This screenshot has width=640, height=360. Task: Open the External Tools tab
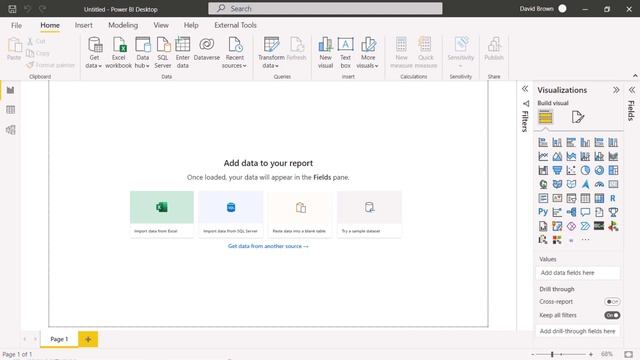[236, 25]
